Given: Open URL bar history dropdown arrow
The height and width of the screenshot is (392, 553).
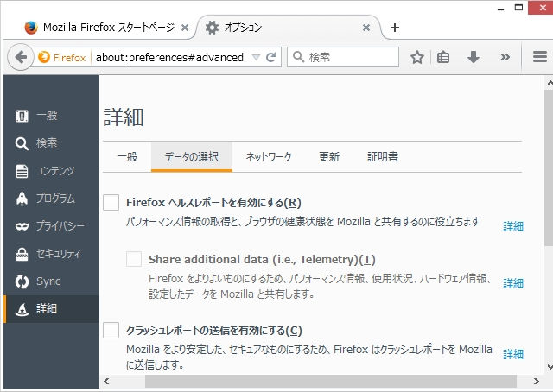Looking at the screenshot, I should click(256, 57).
